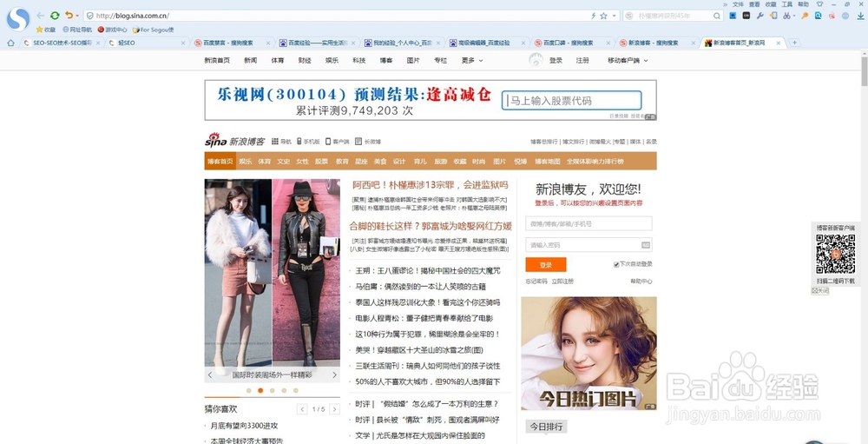Select the 股票 blog category
This screenshot has height=444, width=868.
[x=321, y=162]
